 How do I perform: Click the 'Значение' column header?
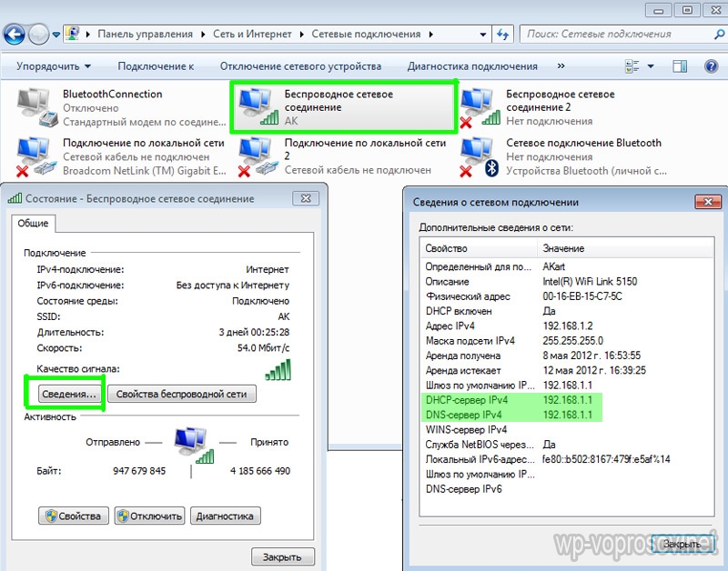tap(625, 248)
